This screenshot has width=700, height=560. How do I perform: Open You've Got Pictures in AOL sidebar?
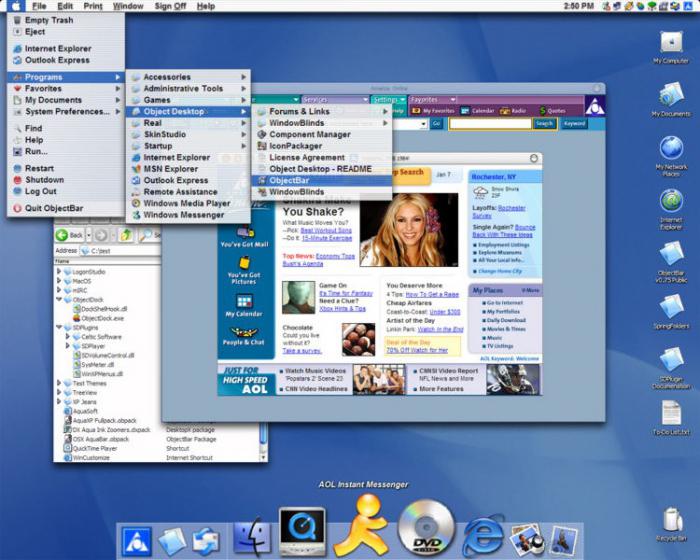pos(244,271)
